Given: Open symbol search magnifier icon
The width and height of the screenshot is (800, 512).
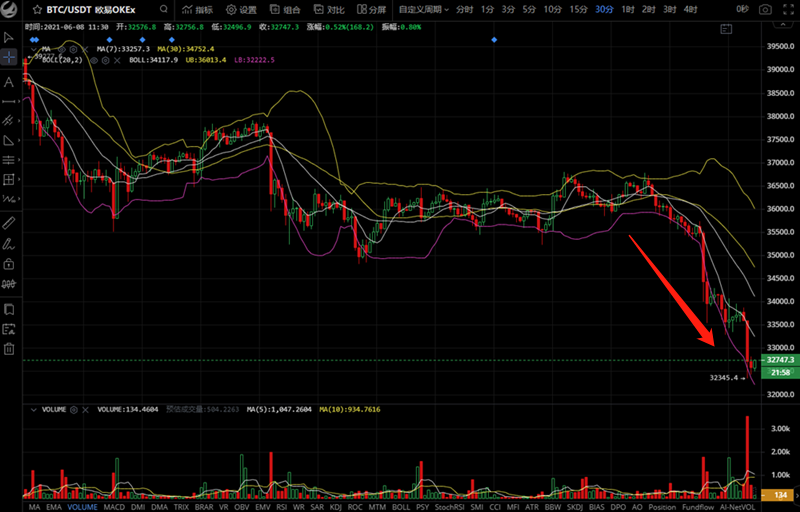Looking at the screenshot, I should point(163,9).
